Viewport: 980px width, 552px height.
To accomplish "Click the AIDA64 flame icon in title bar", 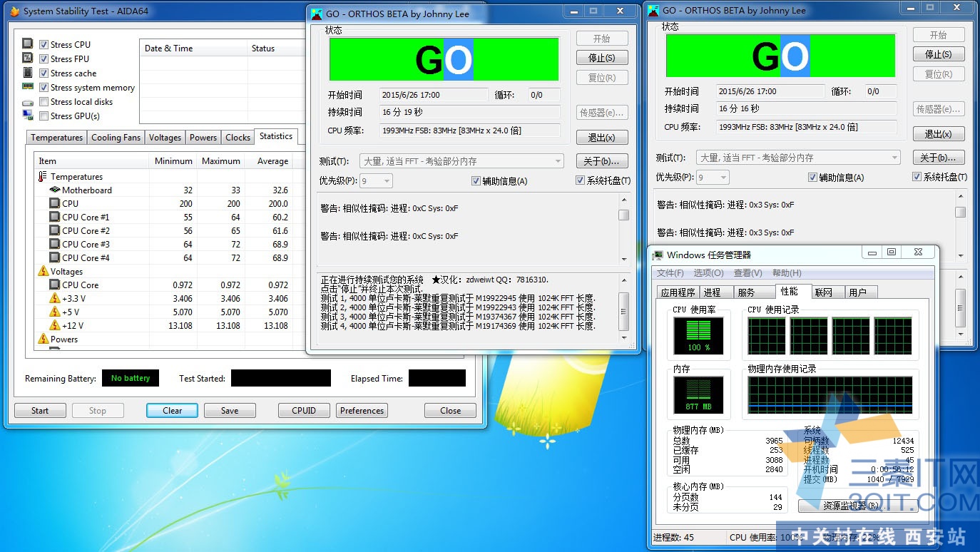I will (15, 11).
